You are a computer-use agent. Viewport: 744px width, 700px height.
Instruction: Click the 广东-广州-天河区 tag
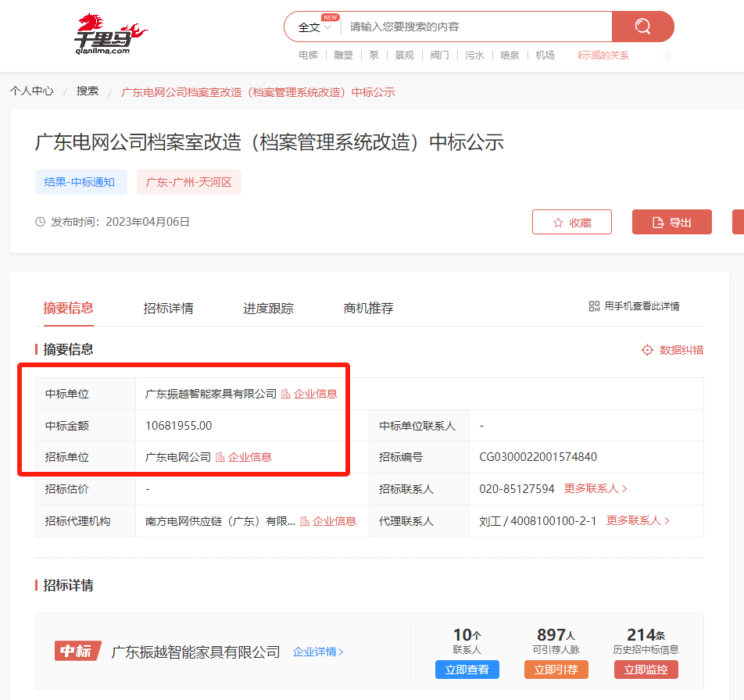click(x=189, y=182)
